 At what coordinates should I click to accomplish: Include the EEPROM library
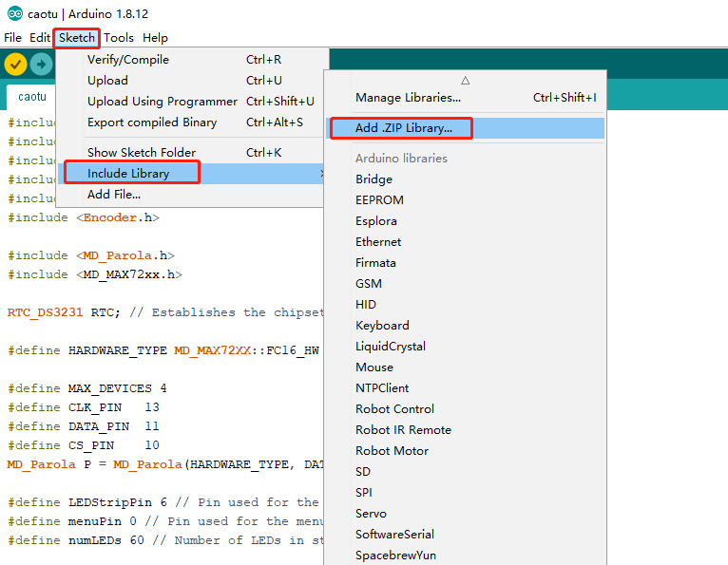[x=465, y=200]
